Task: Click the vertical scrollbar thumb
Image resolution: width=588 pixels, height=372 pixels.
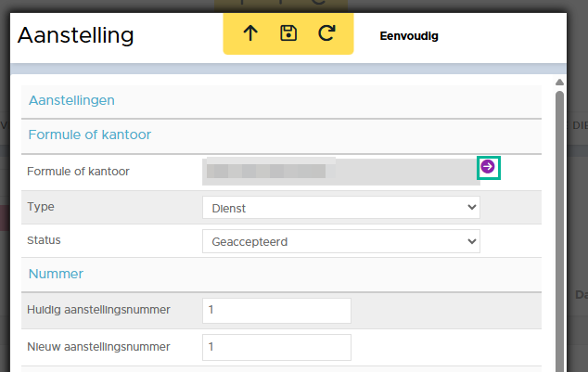Action: pos(559,232)
